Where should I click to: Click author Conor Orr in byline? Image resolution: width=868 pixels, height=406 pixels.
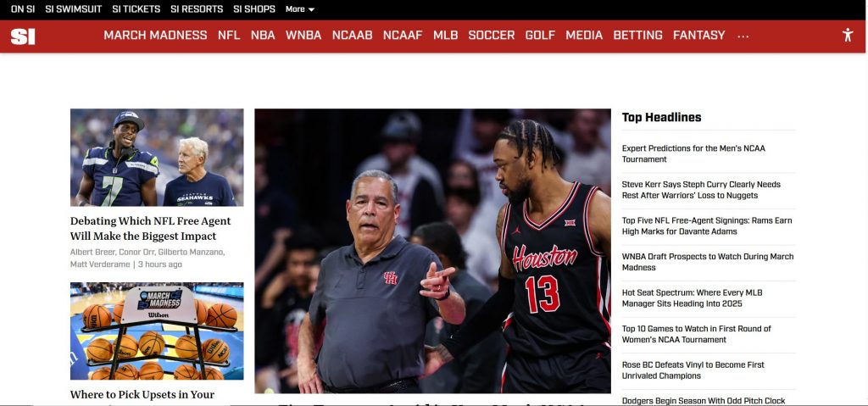(136, 252)
